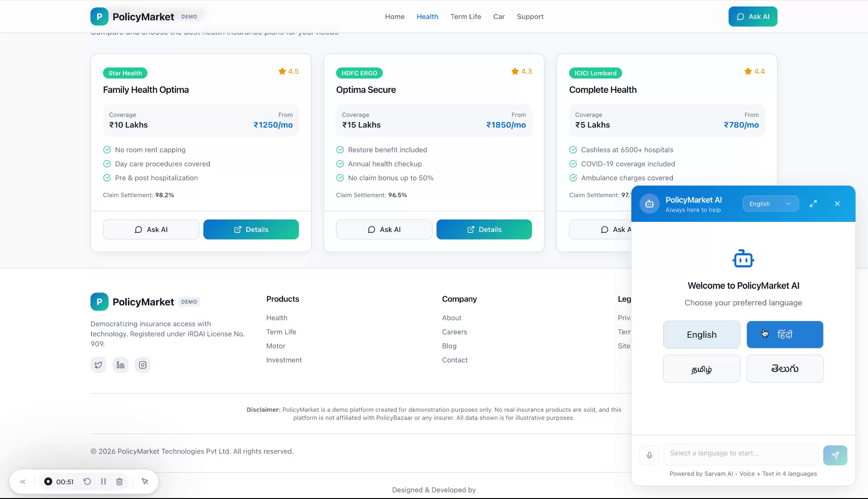This screenshot has width=868, height=499.
Task: Restart recording with the restart icon
Action: click(x=87, y=481)
